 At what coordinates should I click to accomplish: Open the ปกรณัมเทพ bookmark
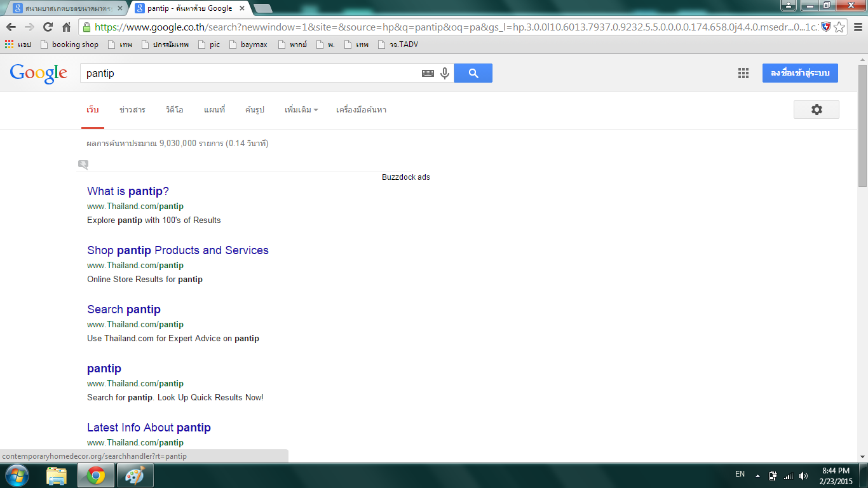click(x=165, y=44)
